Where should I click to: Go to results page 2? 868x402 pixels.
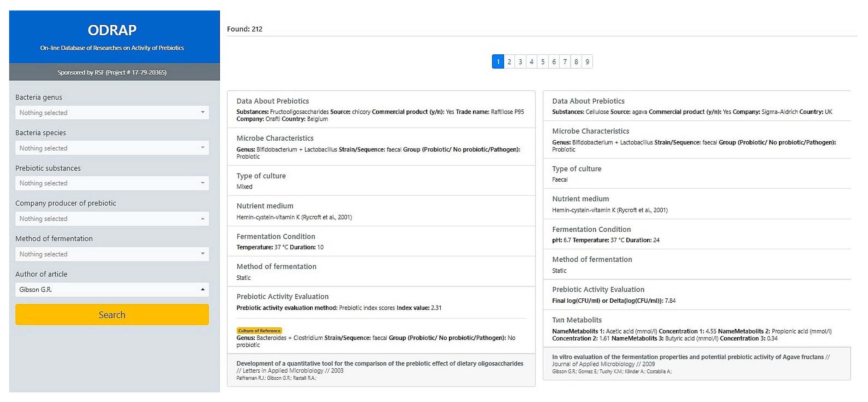(x=509, y=62)
